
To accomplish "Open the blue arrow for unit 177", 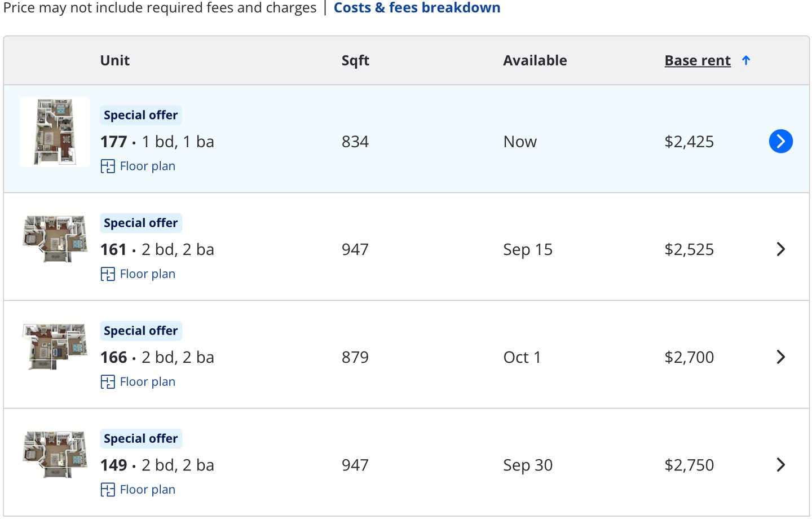I will coord(780,141).
